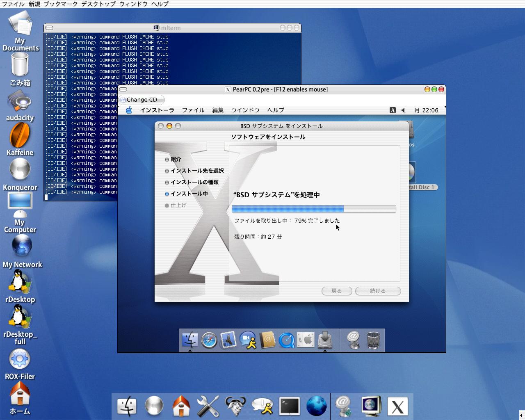Viewport: 525px width, 420px height.
Task: Click the 戻る button in installer
Action: point(336,291)
